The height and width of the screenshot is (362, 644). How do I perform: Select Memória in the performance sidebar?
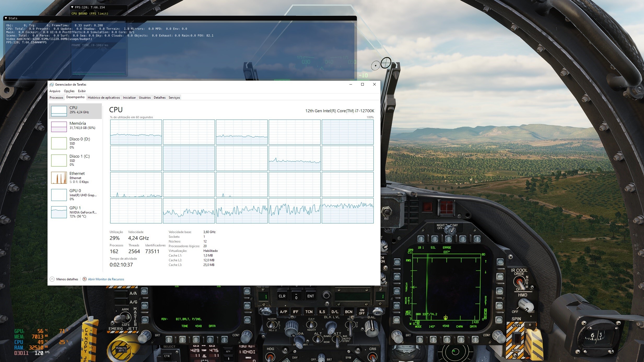tap(75, 127)
